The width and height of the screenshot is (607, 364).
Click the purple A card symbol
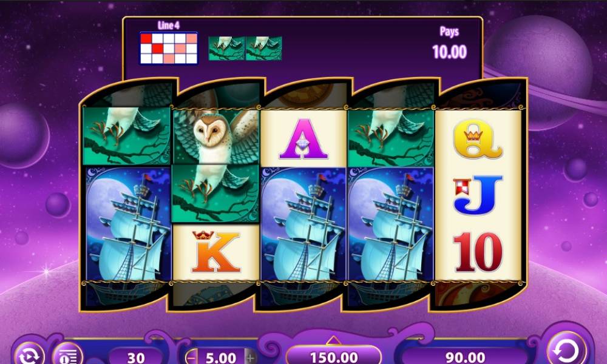pyautogui.click(x=303, y=138)
